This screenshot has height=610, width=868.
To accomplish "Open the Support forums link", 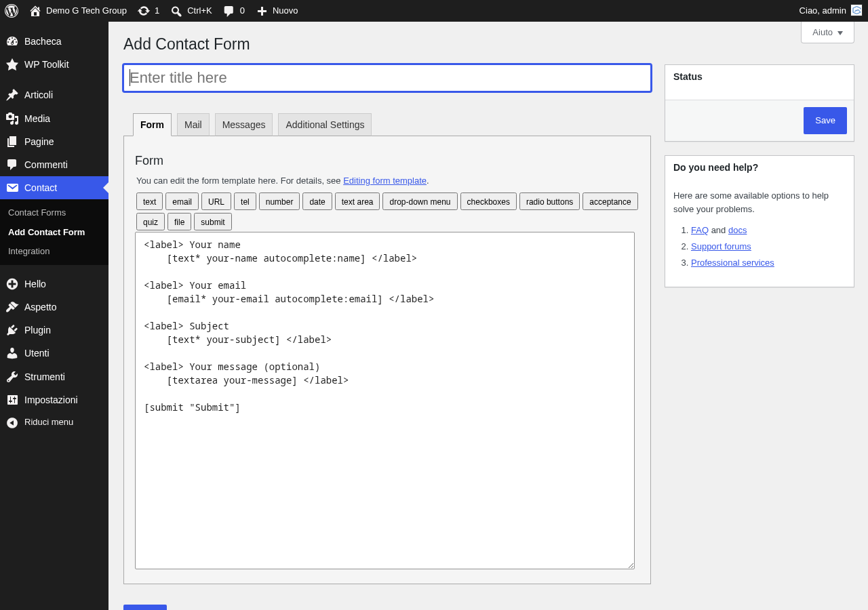I will [721, 246].
